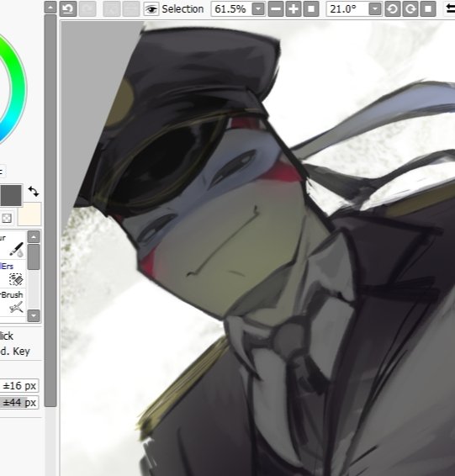Toggle the Selection eye visibility icon

click(x=151, y=9)
